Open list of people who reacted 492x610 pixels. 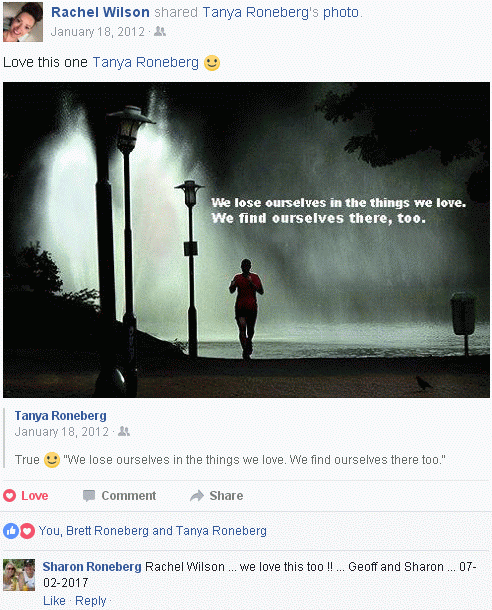(x=152, y=531)
